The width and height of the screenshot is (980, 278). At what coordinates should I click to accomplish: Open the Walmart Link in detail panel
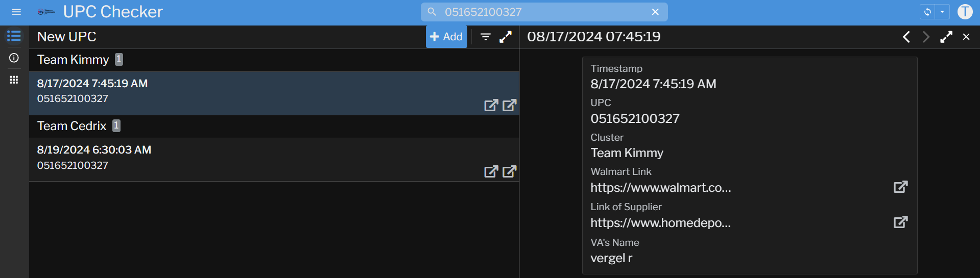click(x=900, y=187)
